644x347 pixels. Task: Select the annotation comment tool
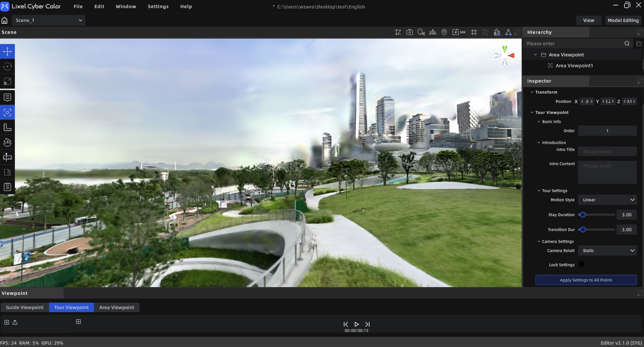click(7, 97)
